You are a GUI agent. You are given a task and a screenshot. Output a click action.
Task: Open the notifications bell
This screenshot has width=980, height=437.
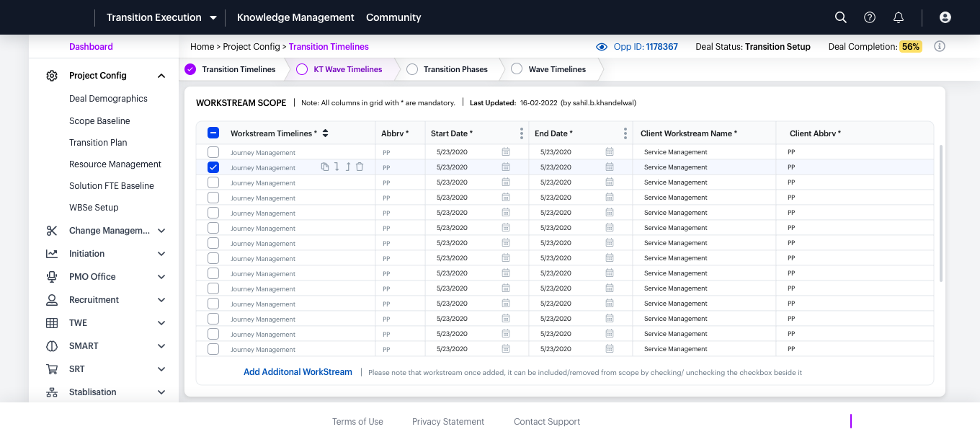coord(899,17)
